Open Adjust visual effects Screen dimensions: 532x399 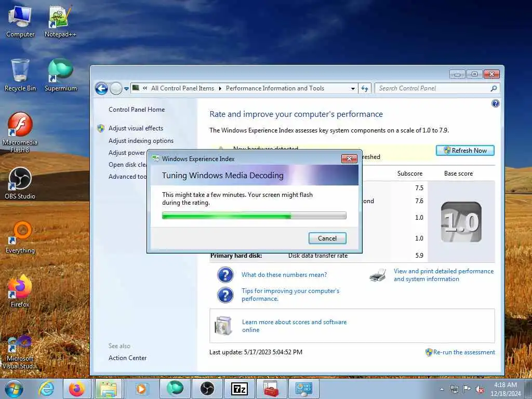tap(136, 128)
